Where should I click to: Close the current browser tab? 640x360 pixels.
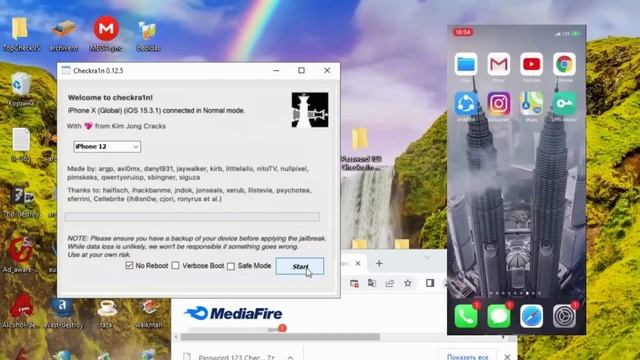(x=358, y=264)
